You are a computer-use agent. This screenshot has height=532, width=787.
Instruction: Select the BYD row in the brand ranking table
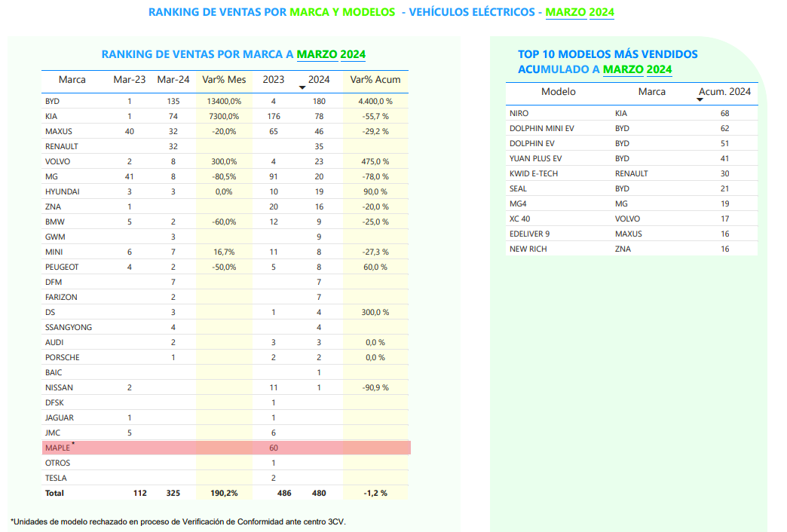225,101
